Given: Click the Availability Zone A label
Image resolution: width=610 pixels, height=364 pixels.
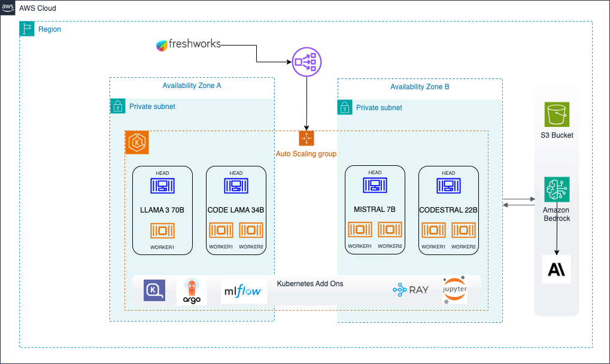Looking at the screenshot, I should [192, 86].
